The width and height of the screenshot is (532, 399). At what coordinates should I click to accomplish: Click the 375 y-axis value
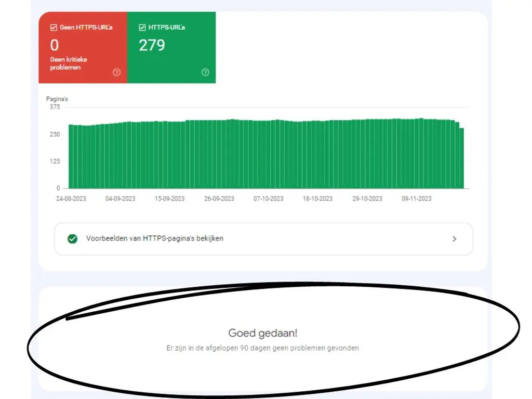point(55,107)
